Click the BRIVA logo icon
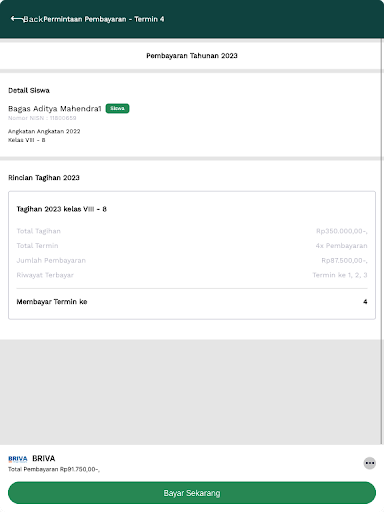384x512 pixels. [x=18, y=459]
